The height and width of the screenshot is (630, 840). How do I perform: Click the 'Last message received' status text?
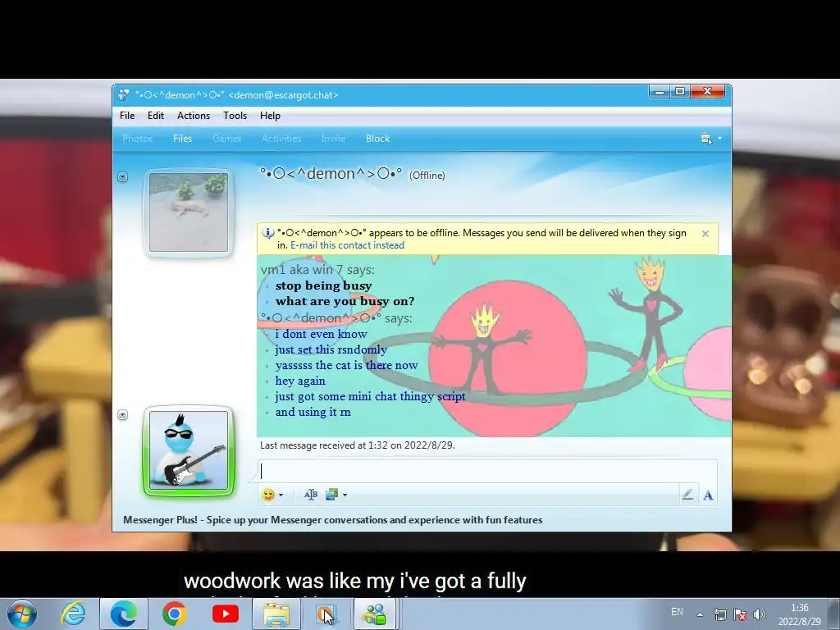point(358,445)
